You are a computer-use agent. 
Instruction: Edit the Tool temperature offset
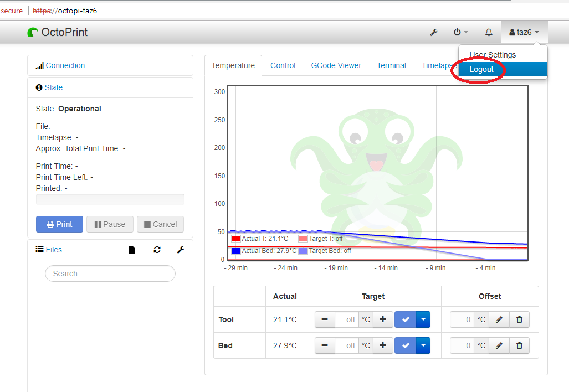(x=499, y=319)
